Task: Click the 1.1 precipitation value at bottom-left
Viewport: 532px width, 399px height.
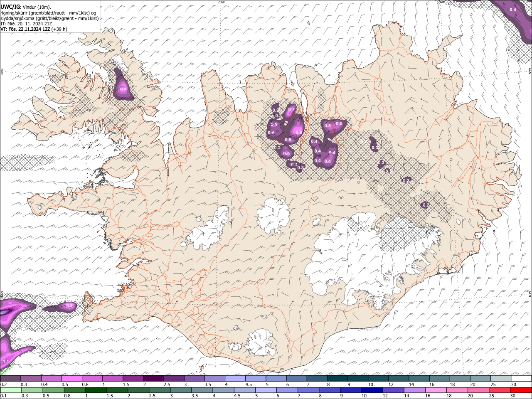Action: (x=6, y=362)
